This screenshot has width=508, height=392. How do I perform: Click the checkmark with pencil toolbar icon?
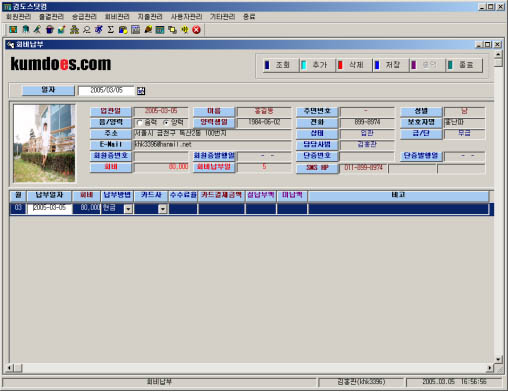[62, 30]
